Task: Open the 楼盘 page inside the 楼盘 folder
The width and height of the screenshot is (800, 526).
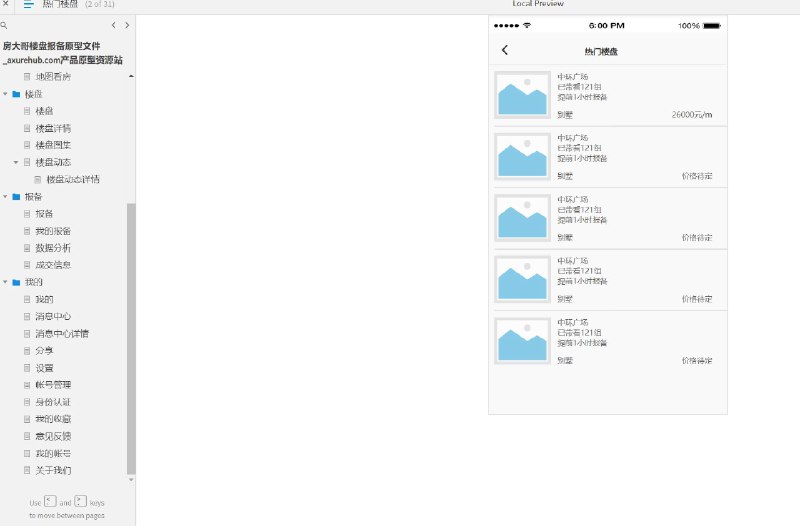Action: [x=44, y=111]
